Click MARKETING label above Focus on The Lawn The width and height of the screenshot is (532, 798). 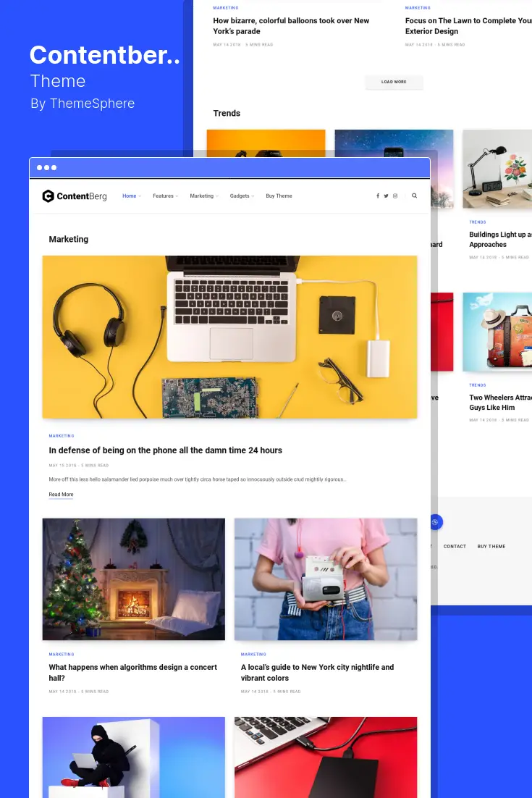[418, 8]
